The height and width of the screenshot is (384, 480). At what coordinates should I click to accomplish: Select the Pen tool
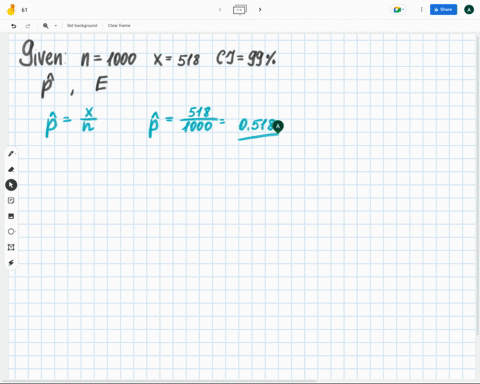coord(11,154)
